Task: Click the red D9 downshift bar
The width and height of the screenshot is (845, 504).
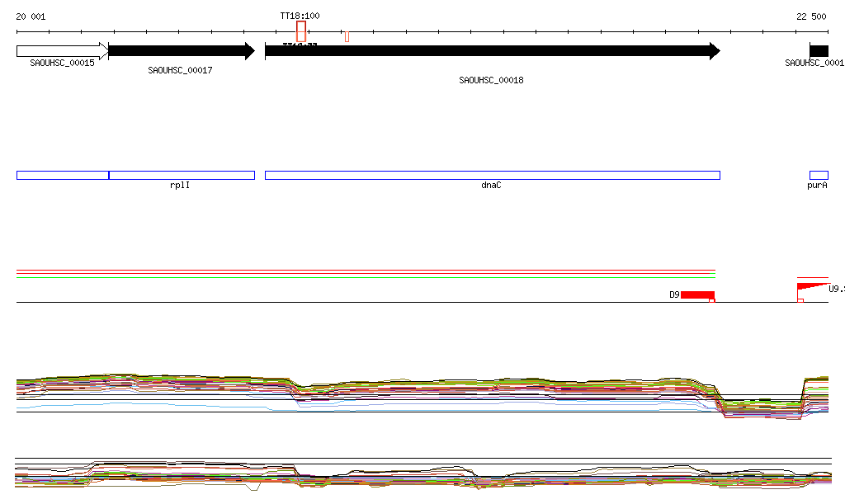Action: tap(697, 294)
